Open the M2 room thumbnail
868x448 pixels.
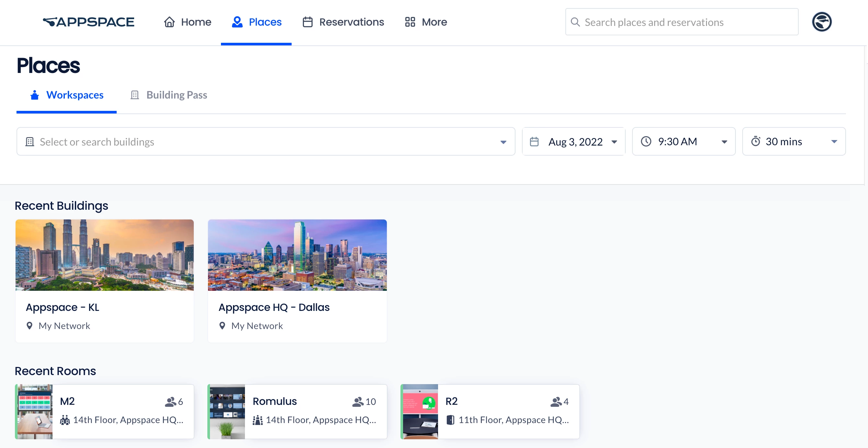coord(34,412)
